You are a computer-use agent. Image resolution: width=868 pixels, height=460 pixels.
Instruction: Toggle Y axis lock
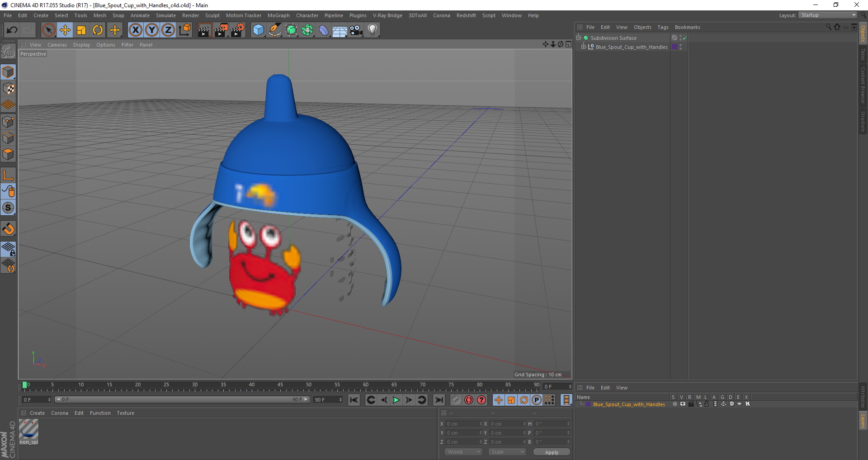click(x=152, y=30)
